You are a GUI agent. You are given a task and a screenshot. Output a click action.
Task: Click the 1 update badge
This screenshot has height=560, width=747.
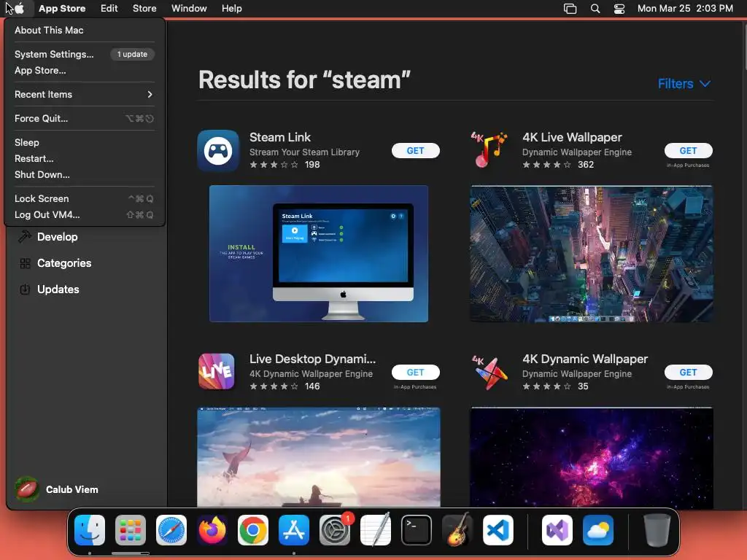(133, 54)
